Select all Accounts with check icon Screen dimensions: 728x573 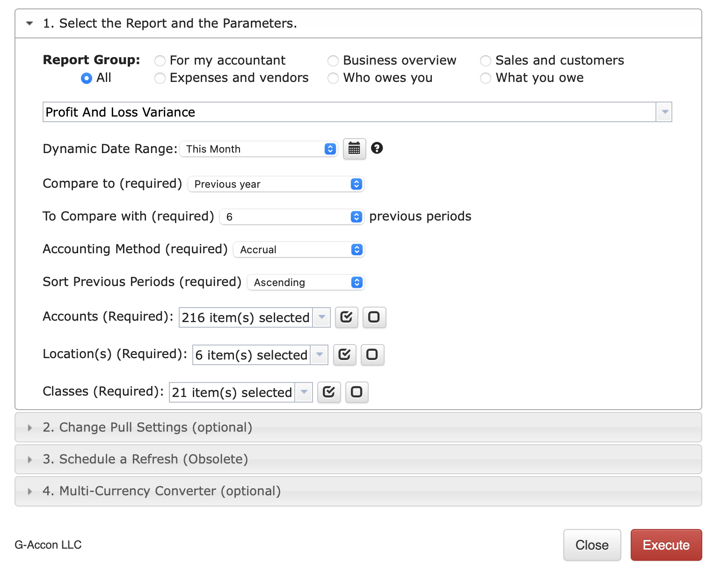click(x=346, y=317)
